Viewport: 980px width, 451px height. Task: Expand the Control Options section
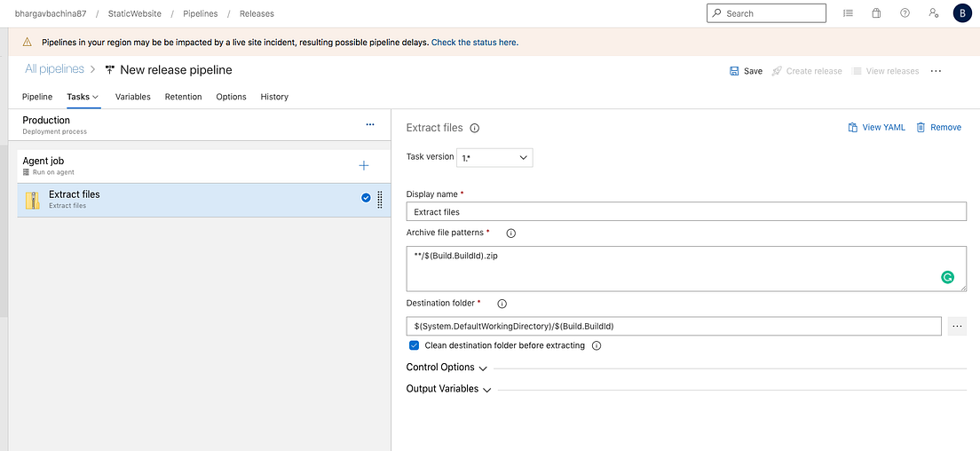tap(447, 368)
